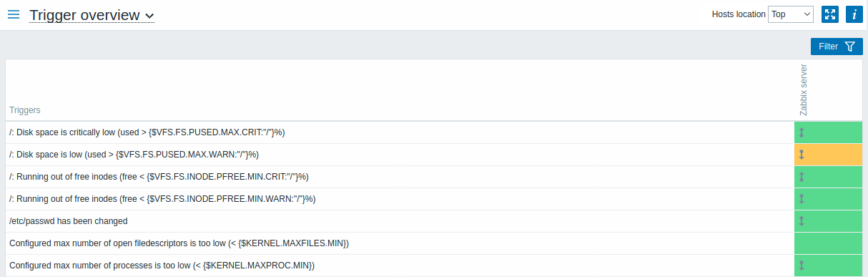The height and width of the screenshot is (277, 868).
Task: Click the Triggers column header
Action: (25, 110)
